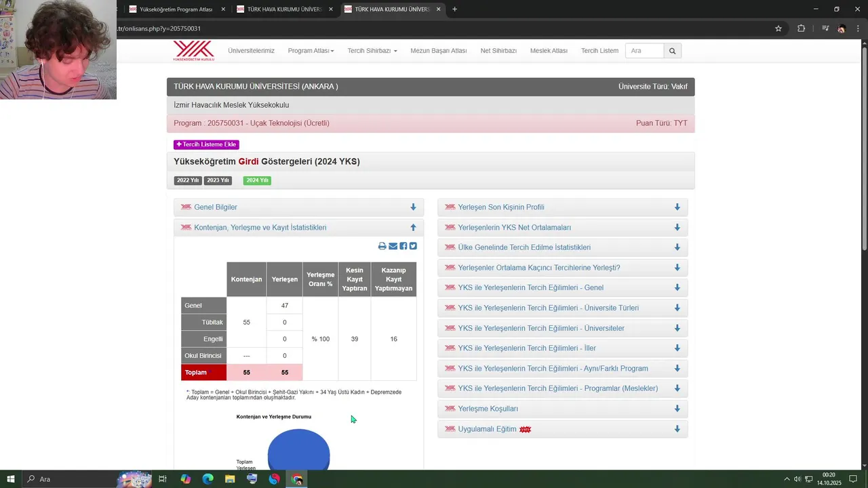
Task: Open Chrome from the taskbar
Action: (297, 479)
